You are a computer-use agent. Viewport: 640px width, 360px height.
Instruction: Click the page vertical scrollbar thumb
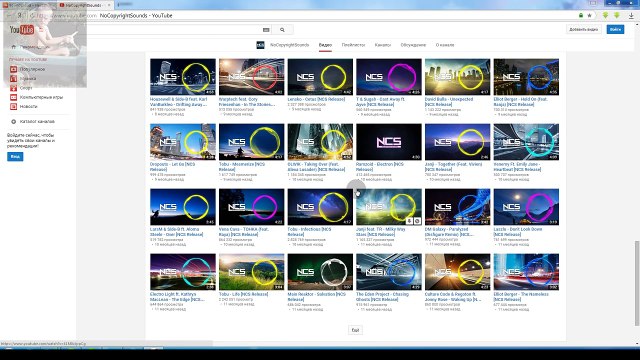[636, 283]
